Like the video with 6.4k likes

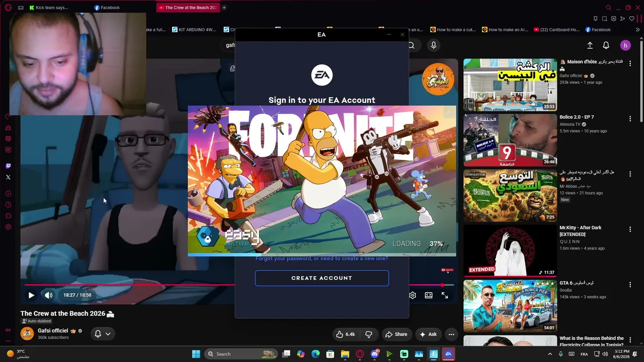345,334
